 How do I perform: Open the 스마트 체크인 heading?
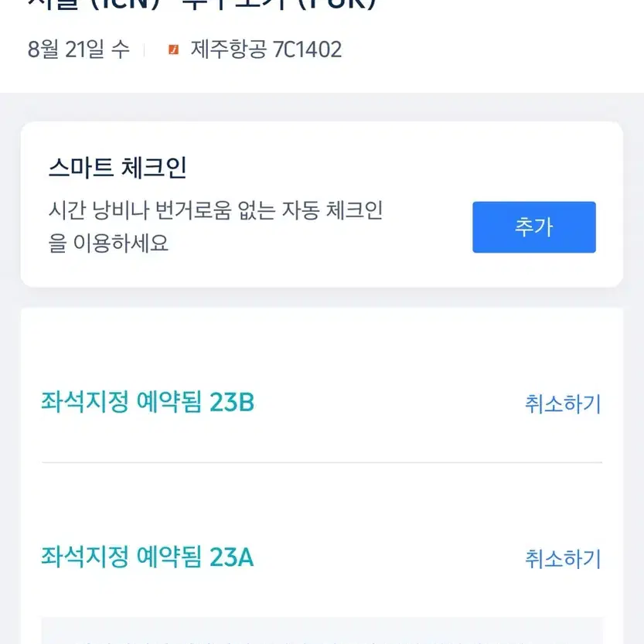point(118,168)
